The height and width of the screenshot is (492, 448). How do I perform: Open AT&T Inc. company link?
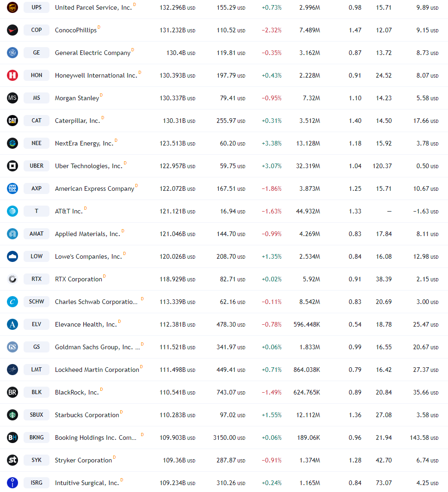(x=69, y=211)
